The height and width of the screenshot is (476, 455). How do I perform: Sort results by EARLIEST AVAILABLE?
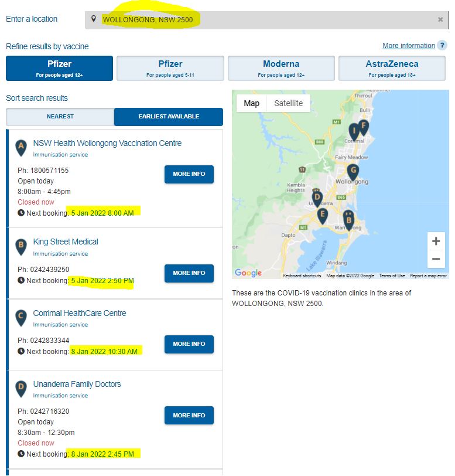click(169, 117)
